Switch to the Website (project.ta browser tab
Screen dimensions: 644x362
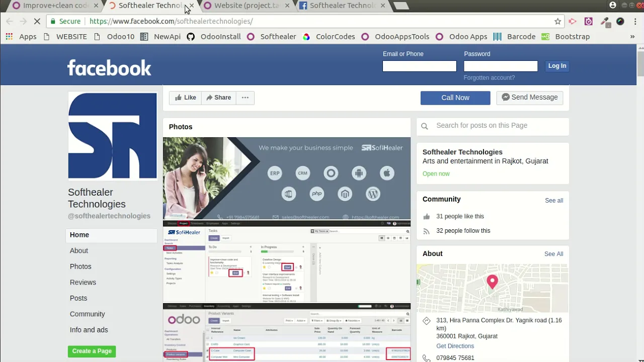click(x=247, y=6)
